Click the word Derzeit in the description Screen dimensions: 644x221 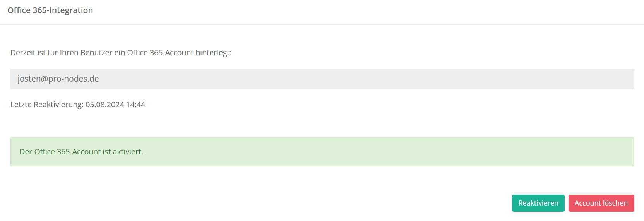[x=23, y=53]
